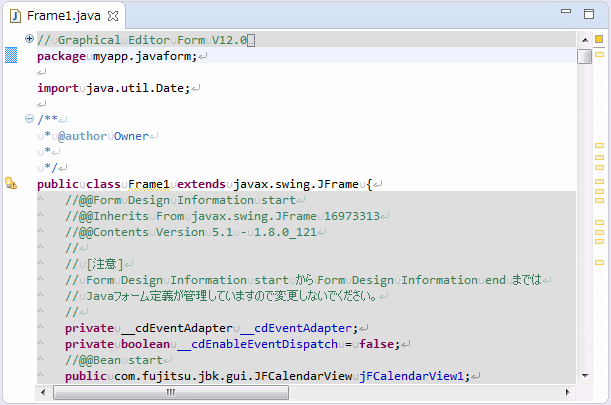The height and width of the screenshot is (405, 611).
Task: Click 'myapp.javaform;' in the package line
Action: pyautogui.click(x=145, y=57)
